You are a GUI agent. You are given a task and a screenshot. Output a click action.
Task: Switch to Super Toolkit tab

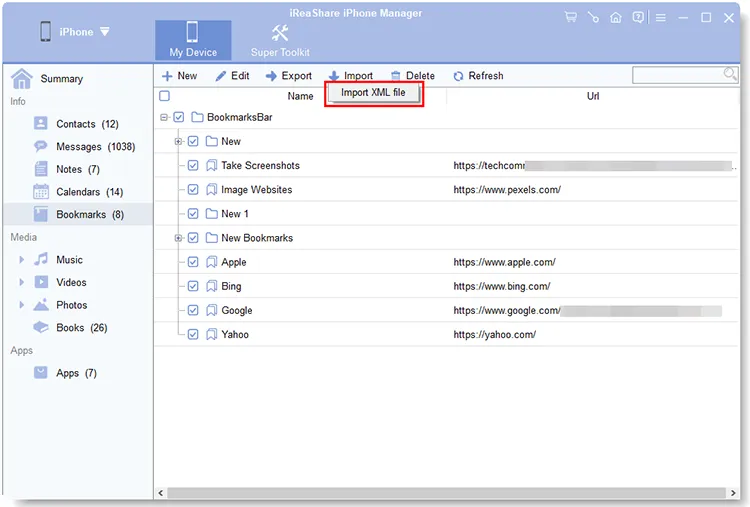coord(280,40)
